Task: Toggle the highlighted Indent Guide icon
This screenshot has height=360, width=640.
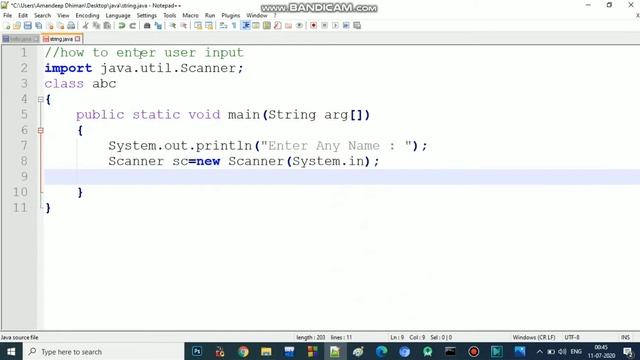Action: [246, 26]
